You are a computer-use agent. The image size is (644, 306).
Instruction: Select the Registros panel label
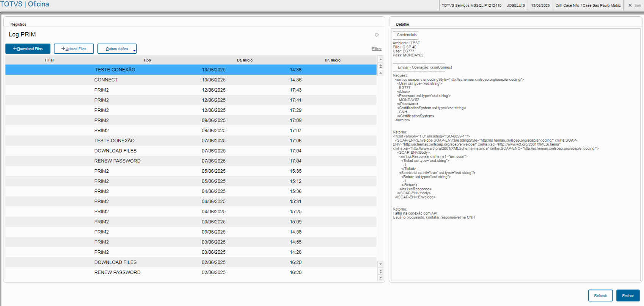(x=18, y=24)
